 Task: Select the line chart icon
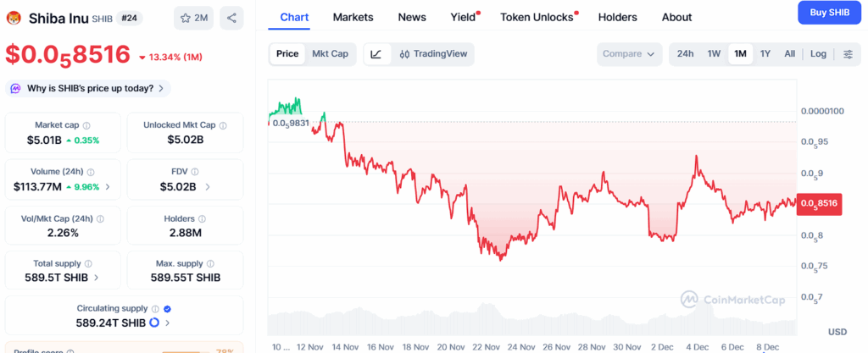pyautogui.click(x=376, y=54)
